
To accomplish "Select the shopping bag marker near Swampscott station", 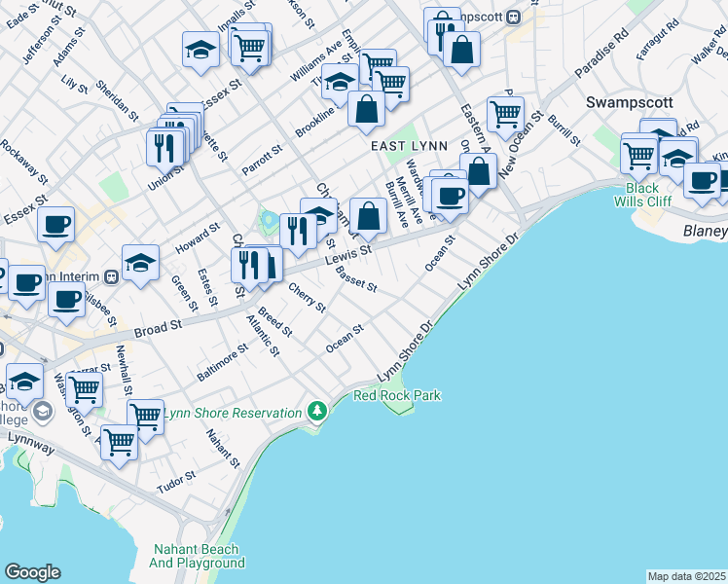I will [x=462, y=51].
